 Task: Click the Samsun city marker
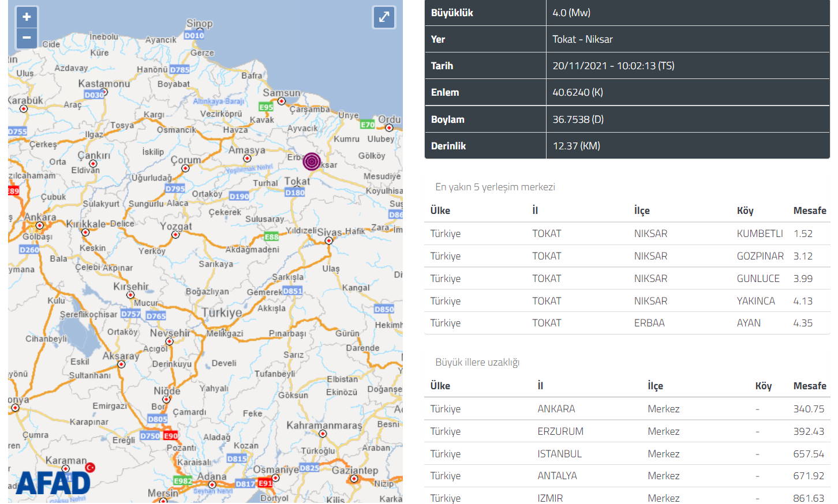pyautogui.click(x=282, y=101)
